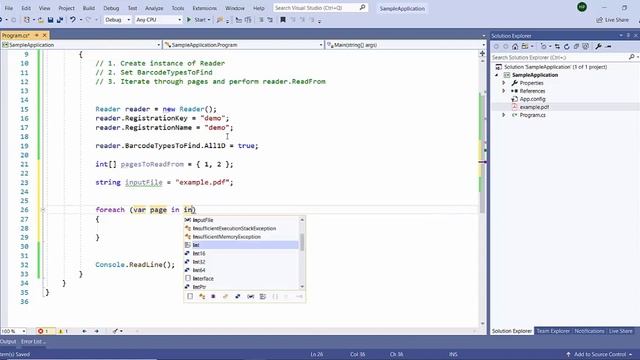The height and width of the screenshot is (360, 640).
Task: Click the Refresh icon in Solution Explorer
Action: 567,47
